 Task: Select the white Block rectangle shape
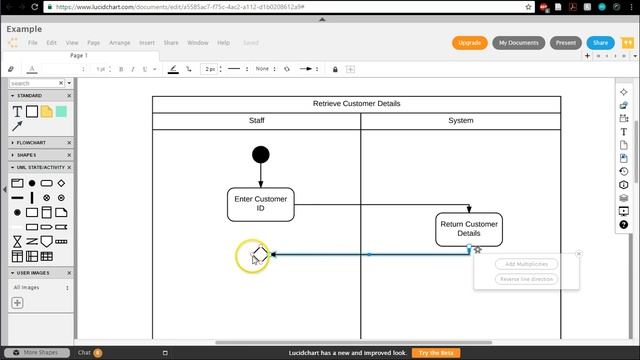click(32, 111)
